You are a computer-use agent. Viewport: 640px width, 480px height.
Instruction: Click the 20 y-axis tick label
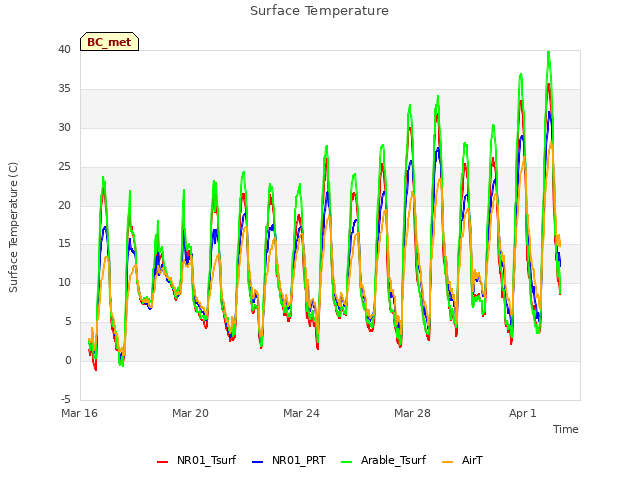coord(64,205)
